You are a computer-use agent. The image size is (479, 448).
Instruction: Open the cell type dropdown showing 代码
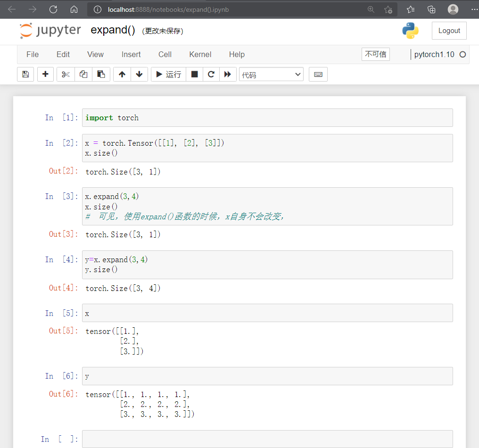pyautogui.click(x=271, y=74)
